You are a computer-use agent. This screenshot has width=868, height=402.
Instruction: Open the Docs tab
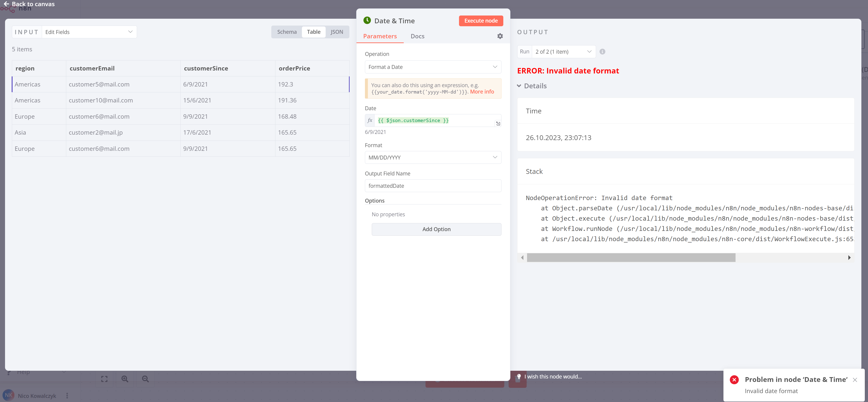[417, 36]
